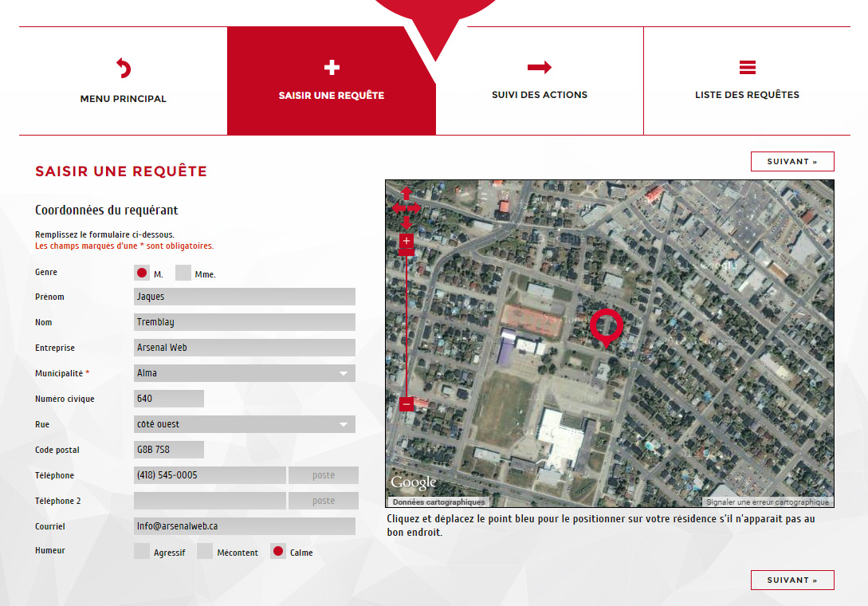Pick the Mécontent mood option
The image size is (868, 606).
coord(205,552)
